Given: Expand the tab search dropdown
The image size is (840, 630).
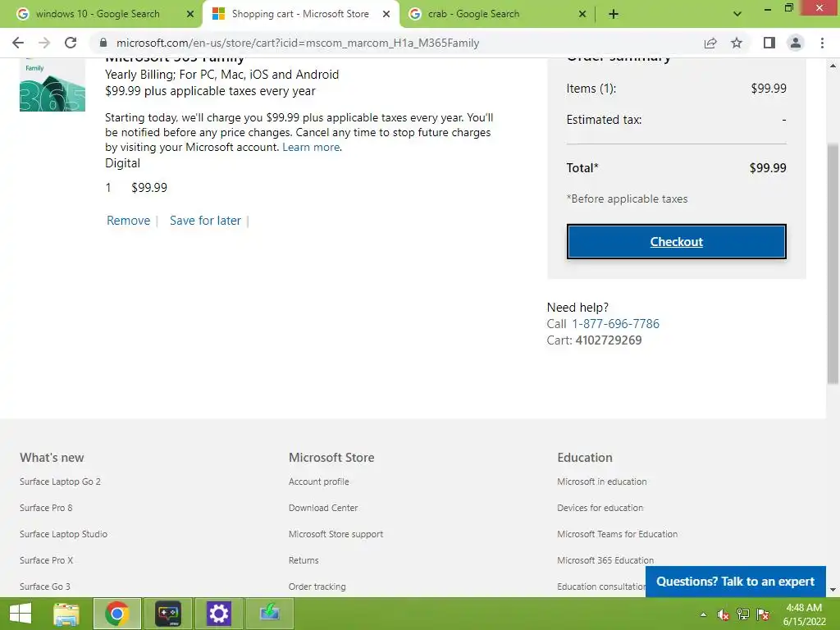Looking at the screenshot, I should (x=737, y=14).
